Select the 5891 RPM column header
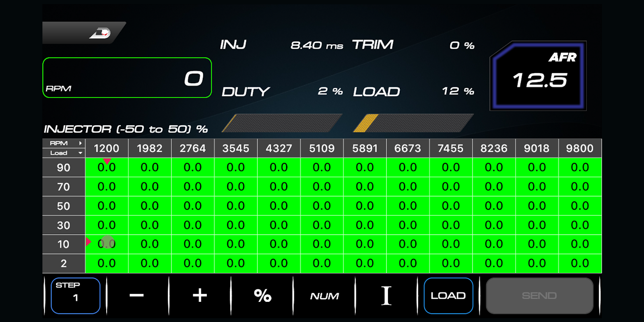 pyautogui.click(x=365, y=148)
